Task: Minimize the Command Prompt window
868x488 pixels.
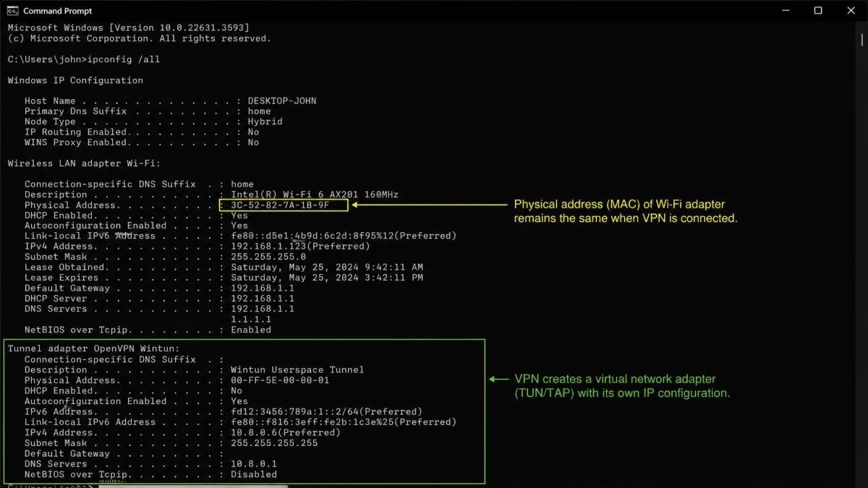Action: [785, 11]
